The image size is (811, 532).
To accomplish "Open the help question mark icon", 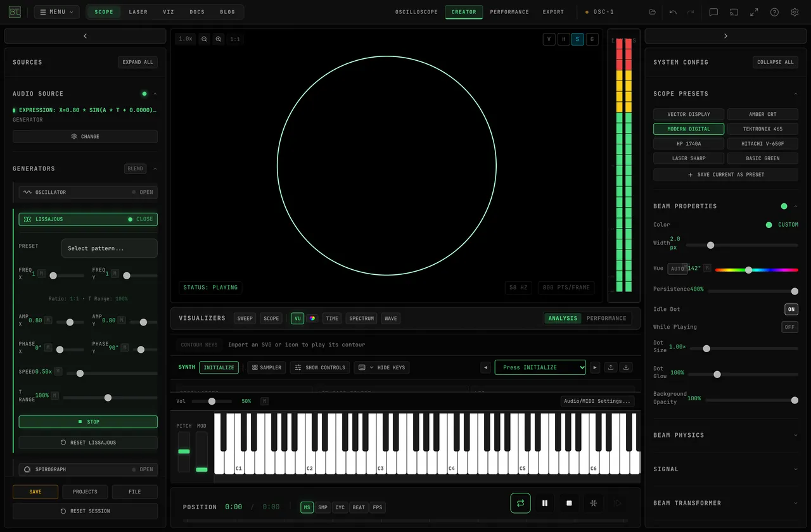I will tap(774, 12).
